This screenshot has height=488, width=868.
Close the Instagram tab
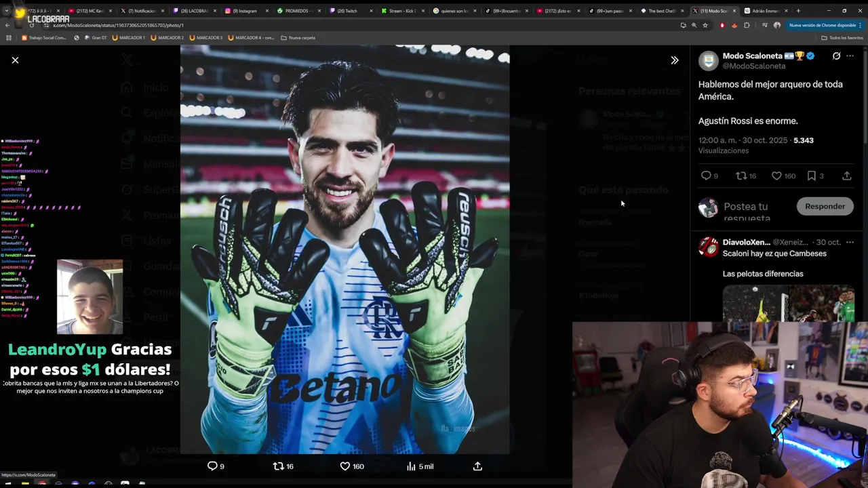(x=268, y=11)
